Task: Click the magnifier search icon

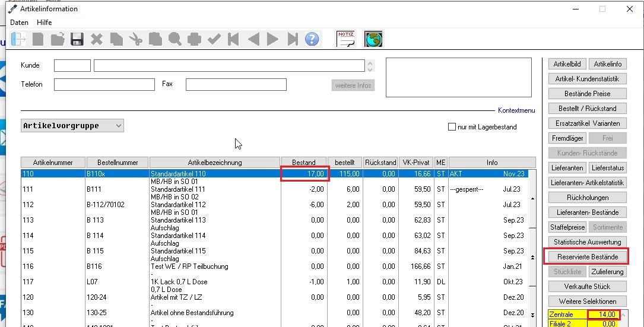Action: tap(175, 39)
